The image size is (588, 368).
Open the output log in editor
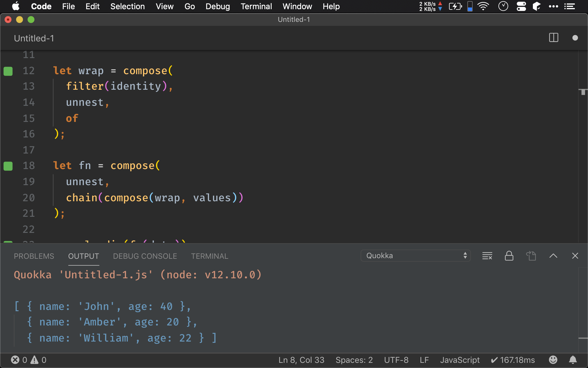click(531, 256)
